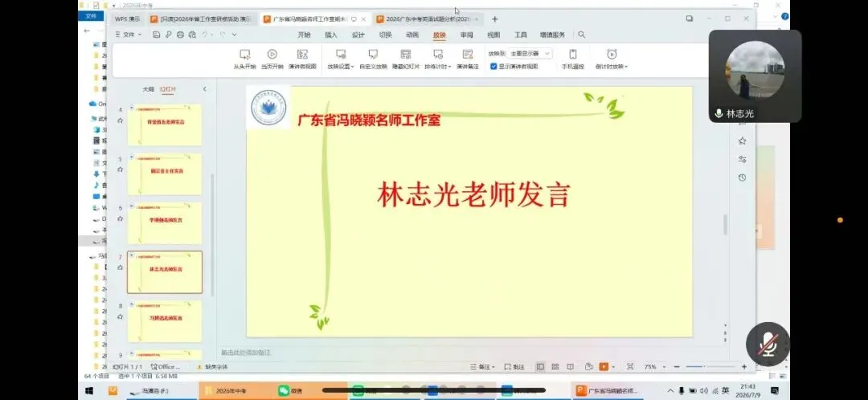Open the 工具 ribbon tab
This screenshot has height=400, width=868.
[521, 35]
